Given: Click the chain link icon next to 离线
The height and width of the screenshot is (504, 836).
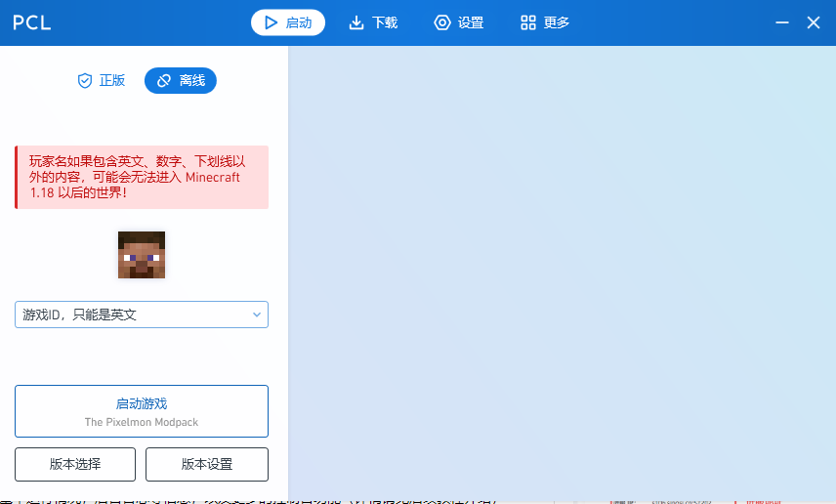Looking at the screenshot, I should (x=164, y=81).
